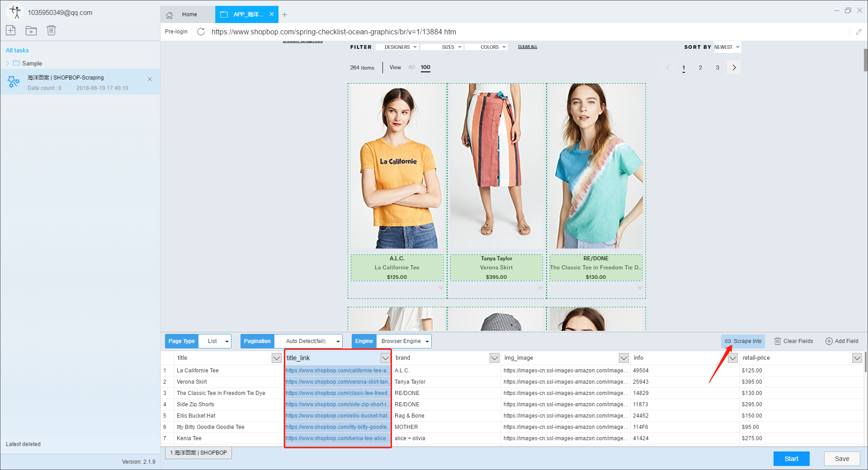This screenshot has height=470, width=868.
Task: Click the highlighted '$125.00' price on product
Action: (x=397, y=277)
